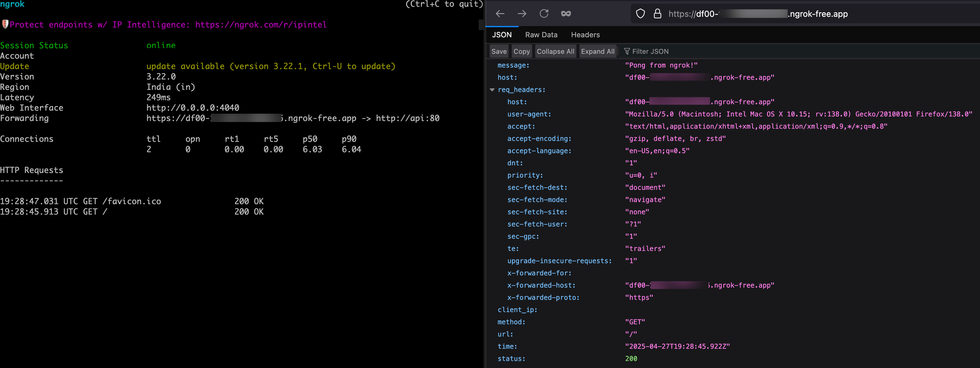Open the ngrok.com/r/ipintel link in the terminal
The width and height of the screenshot is (980, 368).
[261, 25]
